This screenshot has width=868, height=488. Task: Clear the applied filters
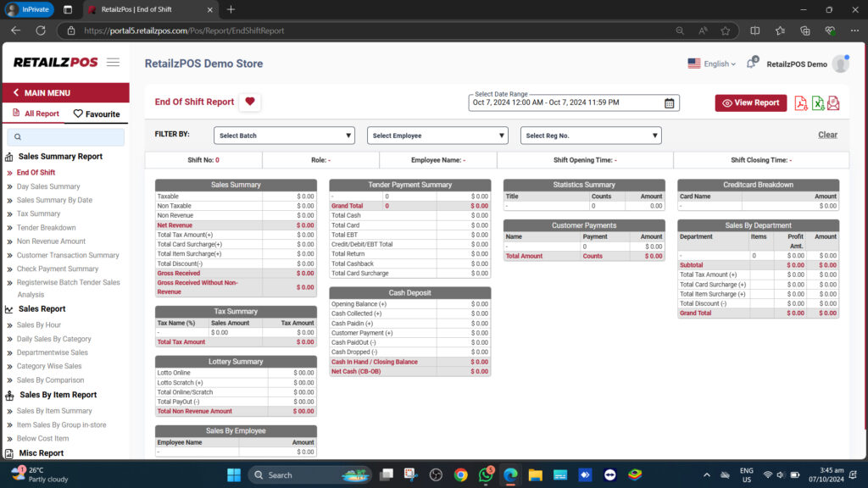(x=827, y=135)
